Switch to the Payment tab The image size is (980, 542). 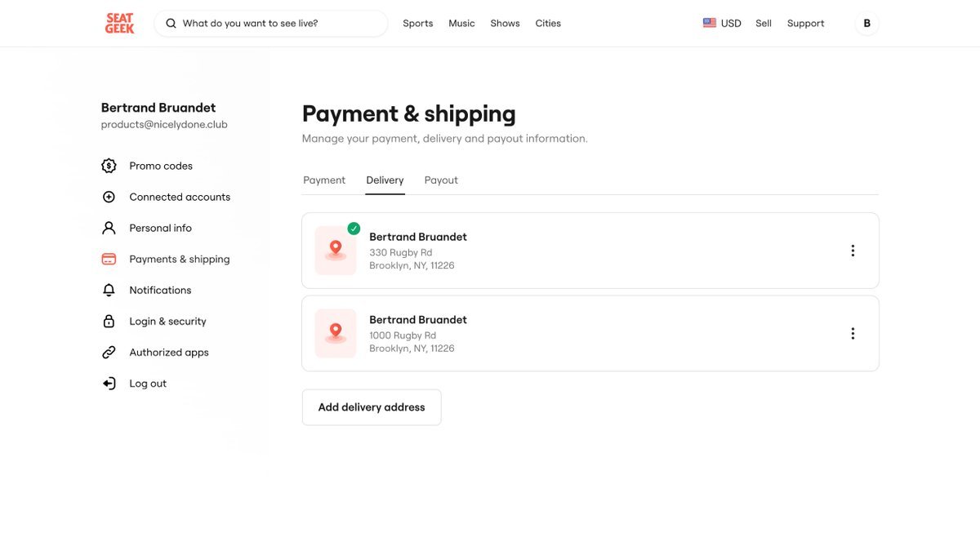pos(324,180)
